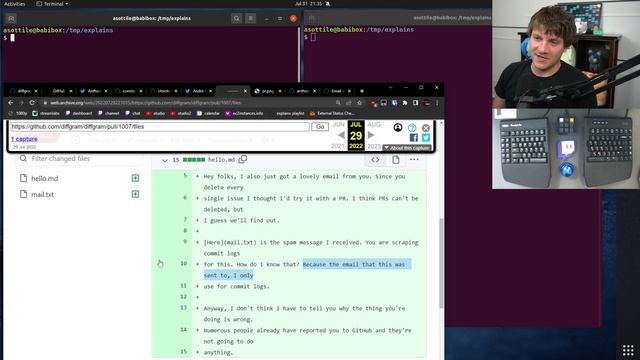Go back in the browser
The width and height of the screenshot is (640, 360).
pos(11,103)
